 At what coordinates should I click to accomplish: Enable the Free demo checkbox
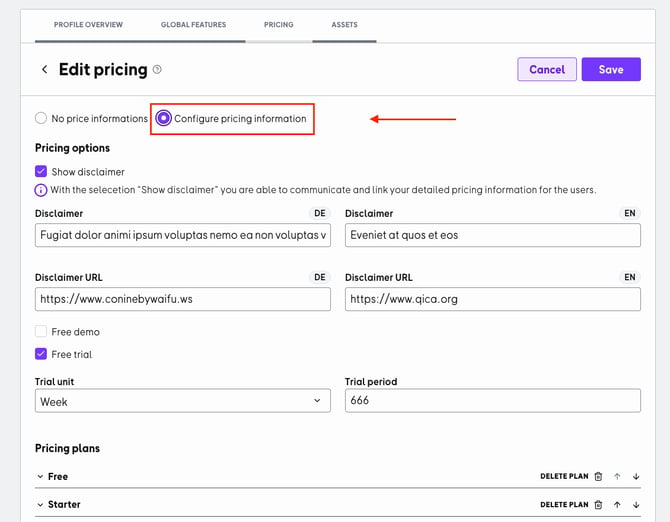(41, 331)
